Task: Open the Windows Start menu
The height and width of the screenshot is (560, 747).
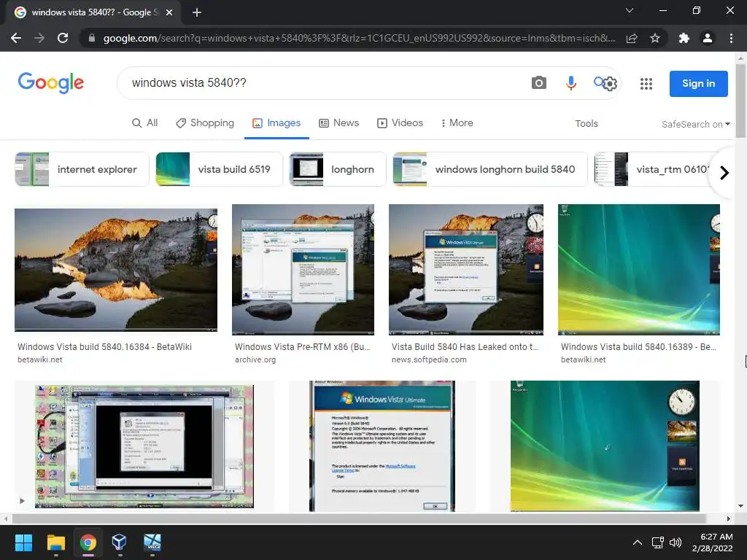Action: [23, 542]
